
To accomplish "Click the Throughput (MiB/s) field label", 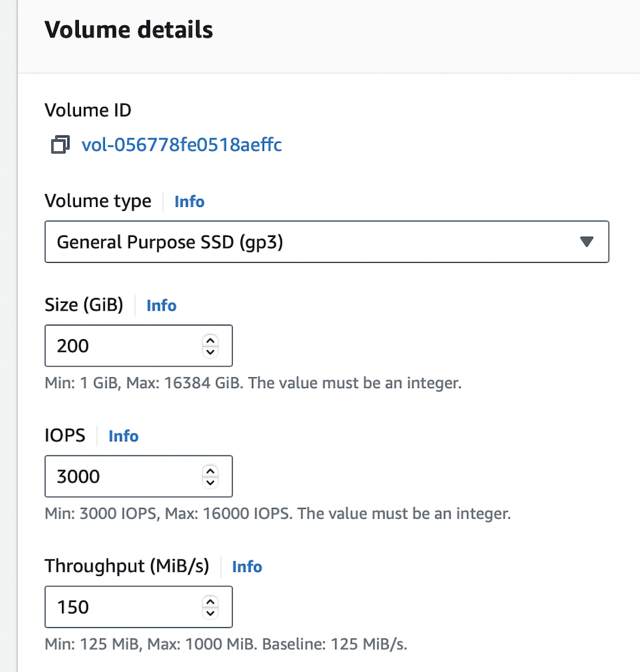I will (x=127, y=566).
